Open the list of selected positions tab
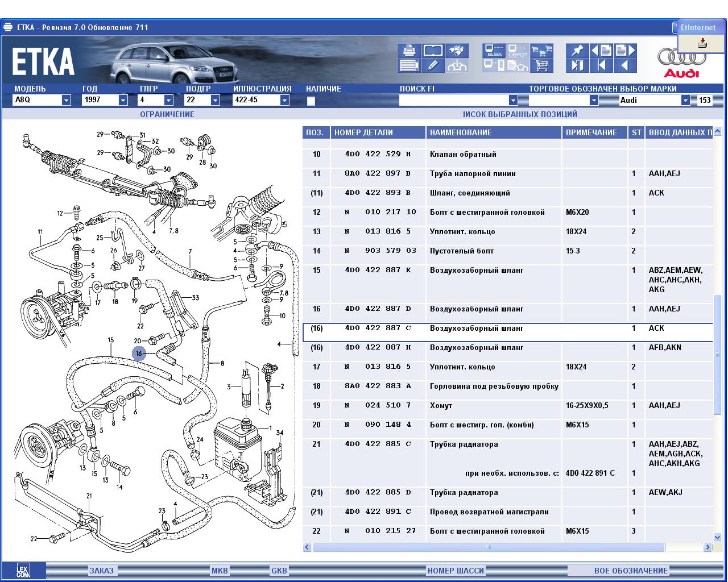 [x=520, y=114]
